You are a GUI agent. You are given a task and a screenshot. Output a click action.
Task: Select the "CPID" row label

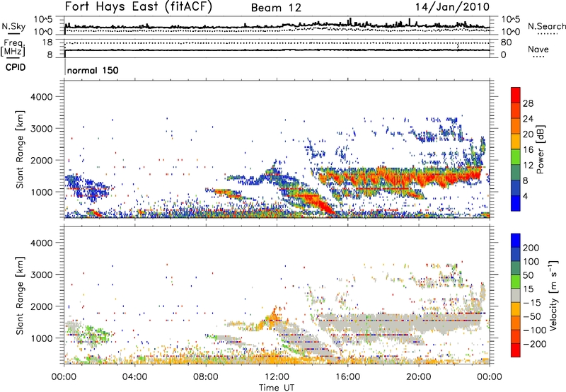[16, 67]
